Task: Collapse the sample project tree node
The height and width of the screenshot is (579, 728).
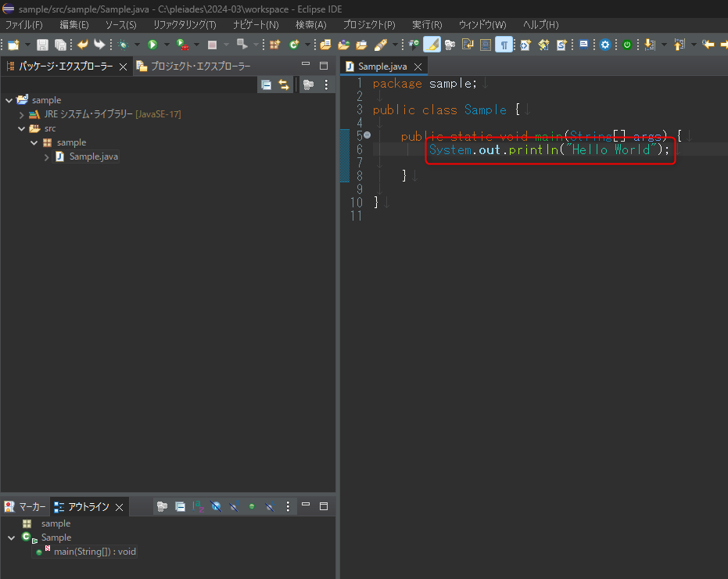Action: pyautogui.click(x=9, y=100)
